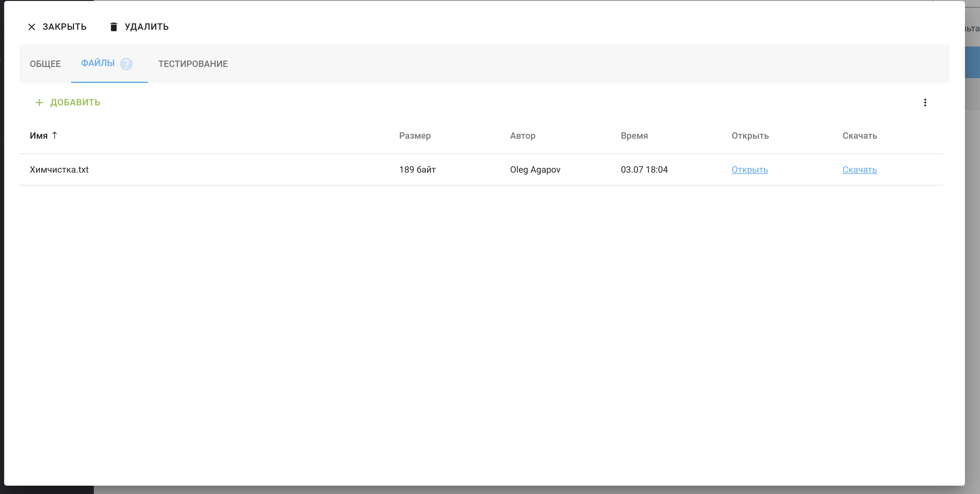Switch to the ТЕСТИРОВАНИЕ tab
Image resolution: width=980 pixels, height=494 pixels.
[193, 64]
